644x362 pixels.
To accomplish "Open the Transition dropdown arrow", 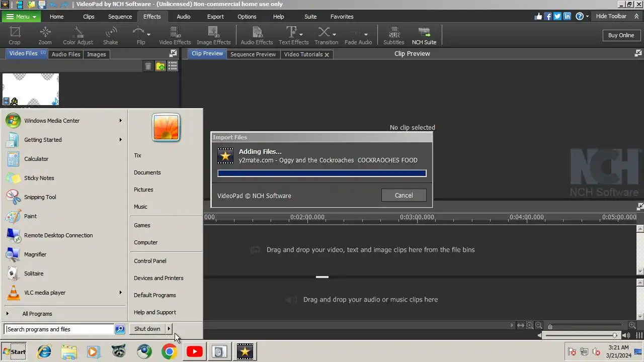I will [x=334, y=34].
